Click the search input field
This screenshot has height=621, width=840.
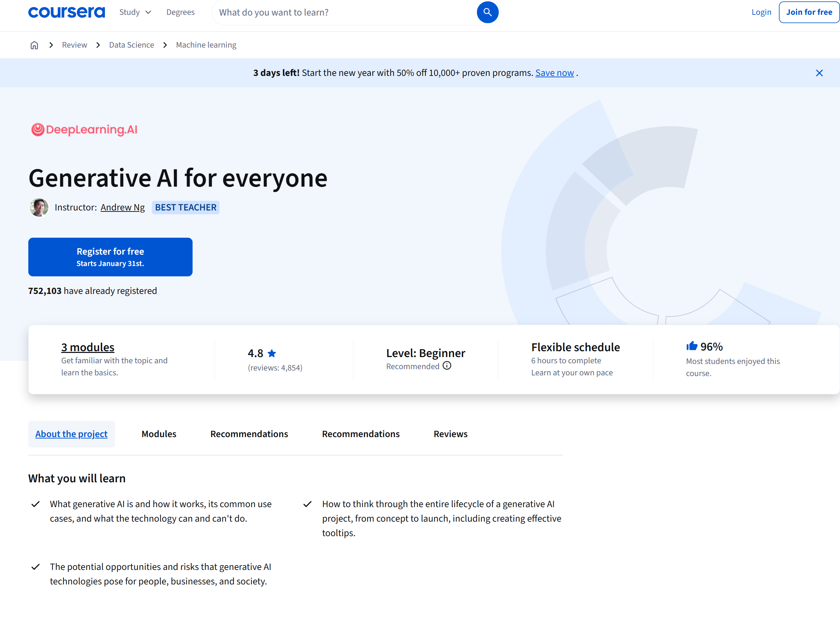coord(344,12)
